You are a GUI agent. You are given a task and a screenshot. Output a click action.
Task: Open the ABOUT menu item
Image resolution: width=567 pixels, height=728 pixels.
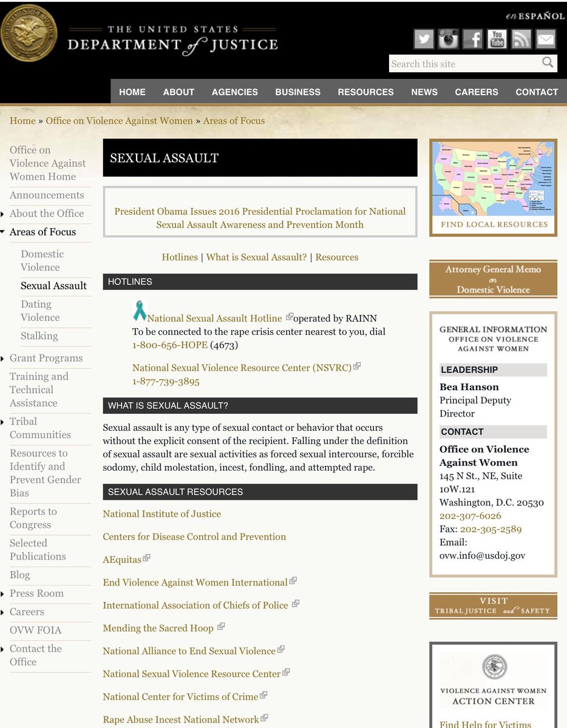point(178,92)
